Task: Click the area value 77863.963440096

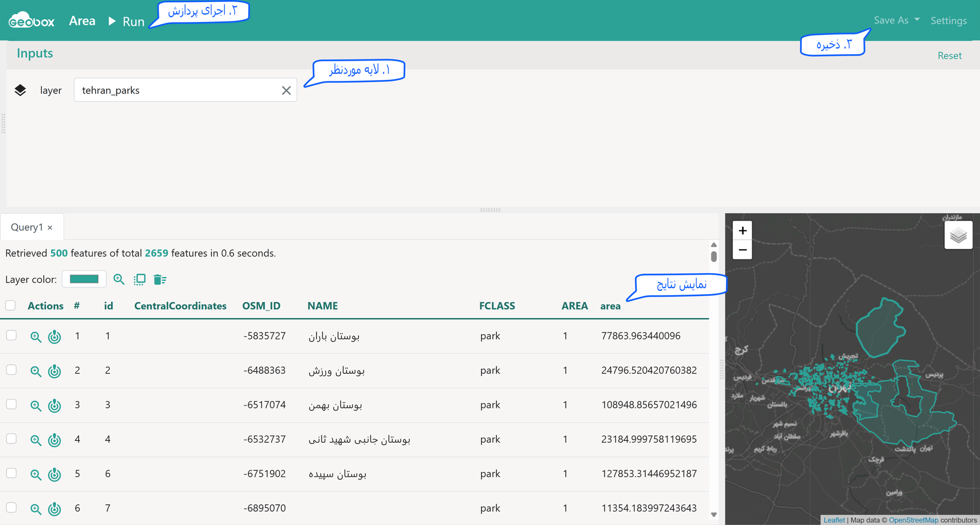Action: (x=640, y=335)
